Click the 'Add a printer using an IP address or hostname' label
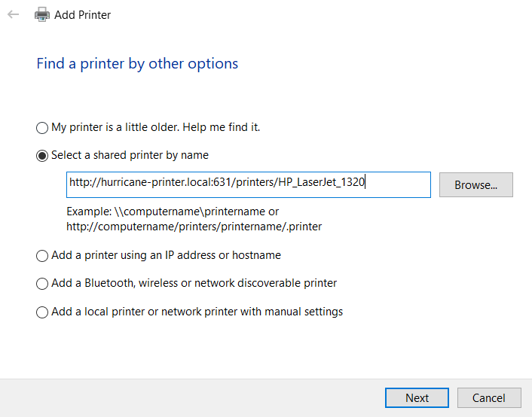532x417 pixels. [x=166, y=255]
